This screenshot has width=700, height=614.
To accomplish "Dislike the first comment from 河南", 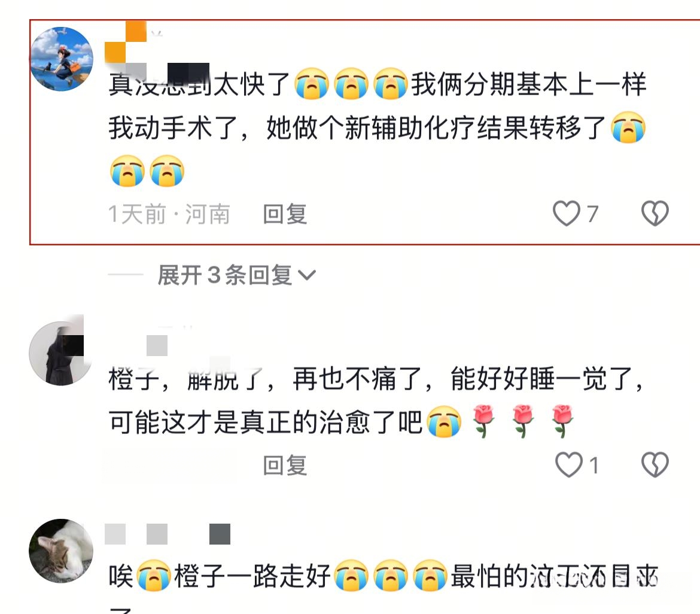I will 655,214.
